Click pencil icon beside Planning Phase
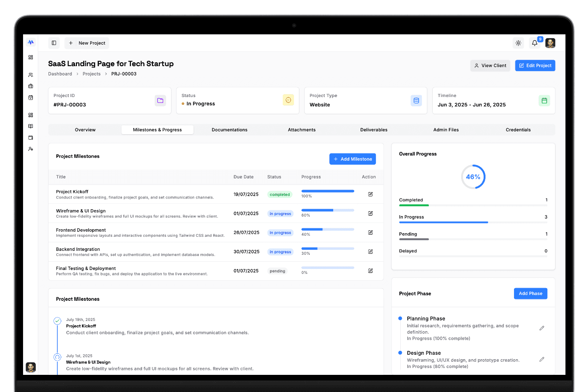588x392 pixels. tap(541, 328)
